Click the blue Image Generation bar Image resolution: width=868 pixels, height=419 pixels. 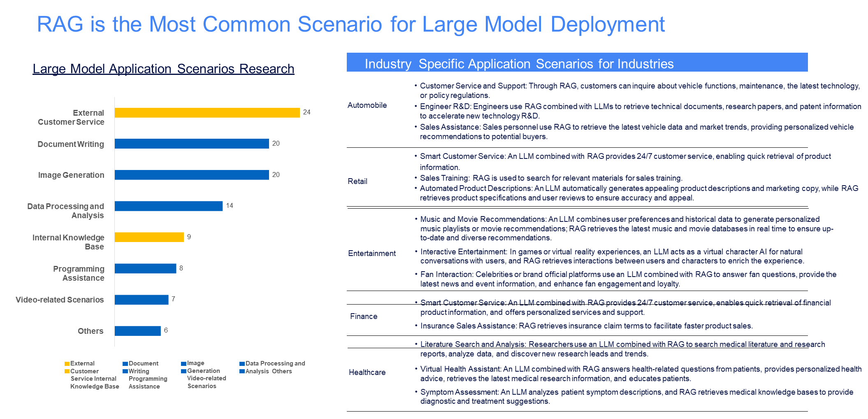[x=192, y=175]
